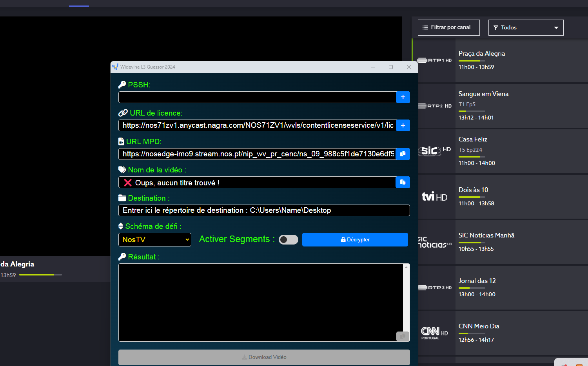Click into the URL MPD input field
Image resolution: width=588 pixels, height=366 pixels.
click(x=257, y=154)
